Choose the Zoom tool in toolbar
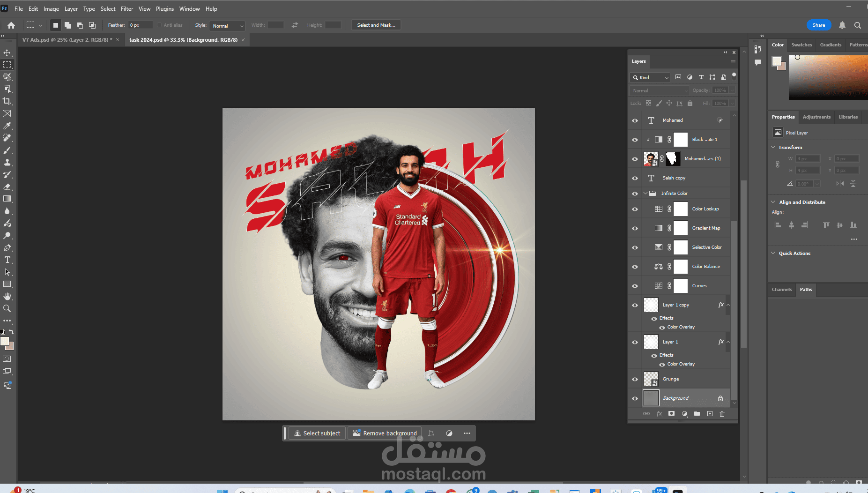Viewport: 868px width, 493px height. tap(7, 308)
